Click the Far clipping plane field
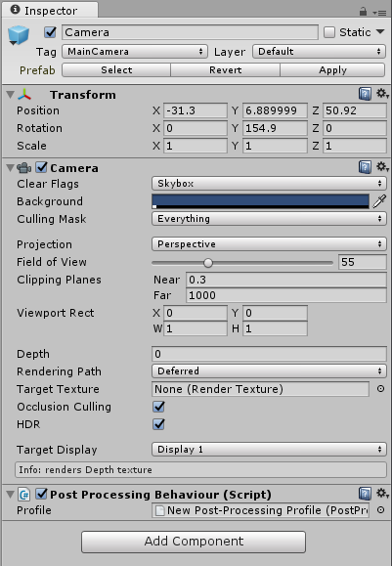This screenshot has width=392, height=566. pos(286,295)
